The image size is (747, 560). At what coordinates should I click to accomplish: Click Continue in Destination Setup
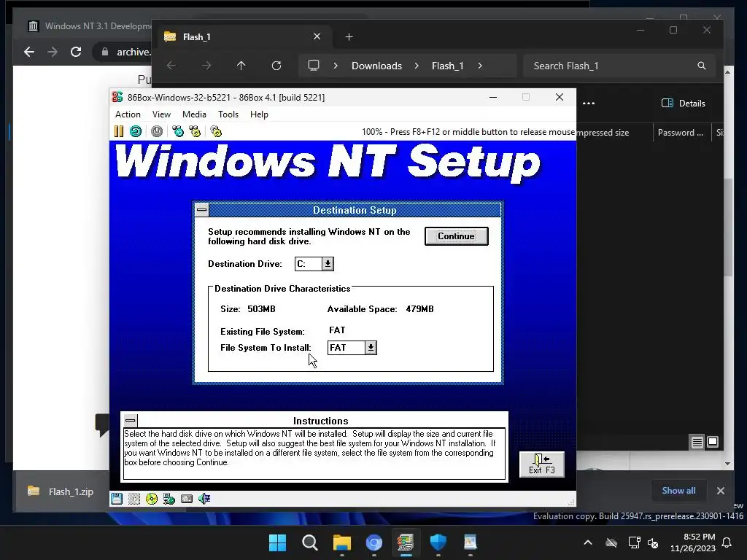457,236
